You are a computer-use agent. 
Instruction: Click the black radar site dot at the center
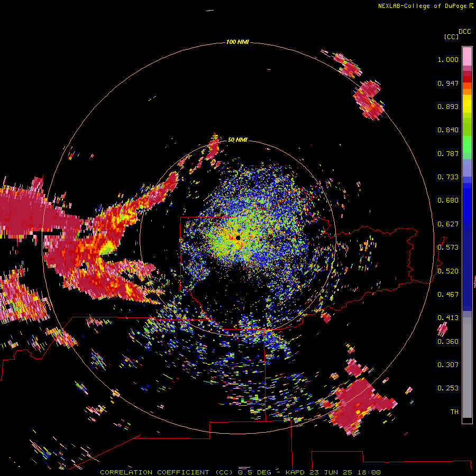coord(238,238)
